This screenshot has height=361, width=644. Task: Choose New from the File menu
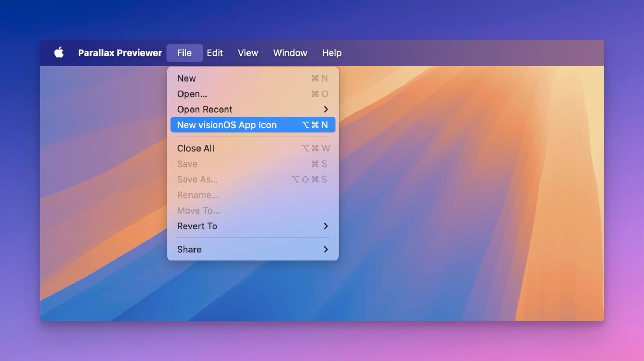[x=186, y=78]
